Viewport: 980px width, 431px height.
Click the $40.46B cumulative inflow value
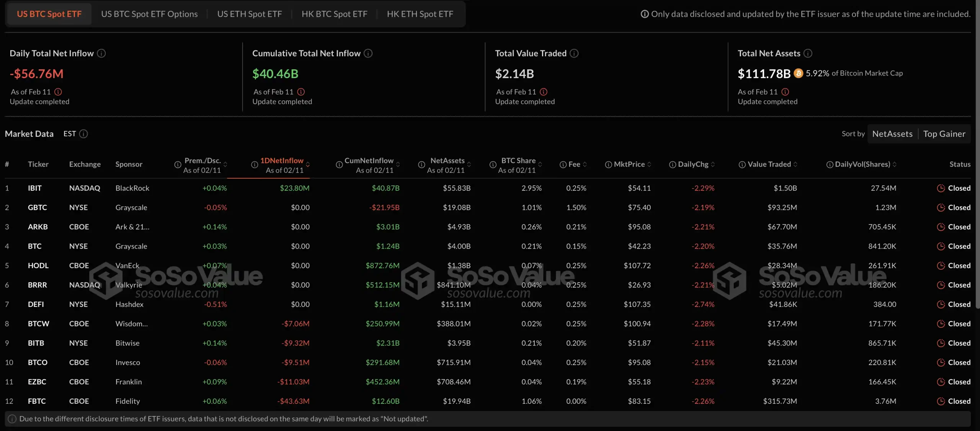(x=275, y=74)
